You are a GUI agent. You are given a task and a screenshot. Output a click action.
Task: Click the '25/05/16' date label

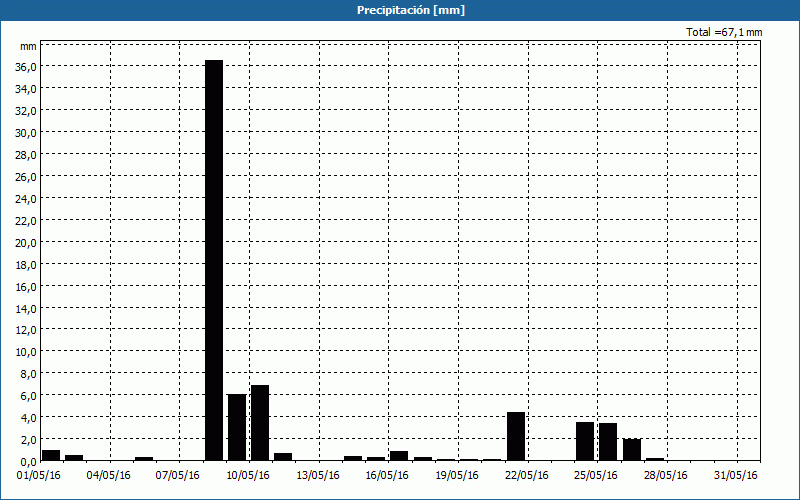596,476
